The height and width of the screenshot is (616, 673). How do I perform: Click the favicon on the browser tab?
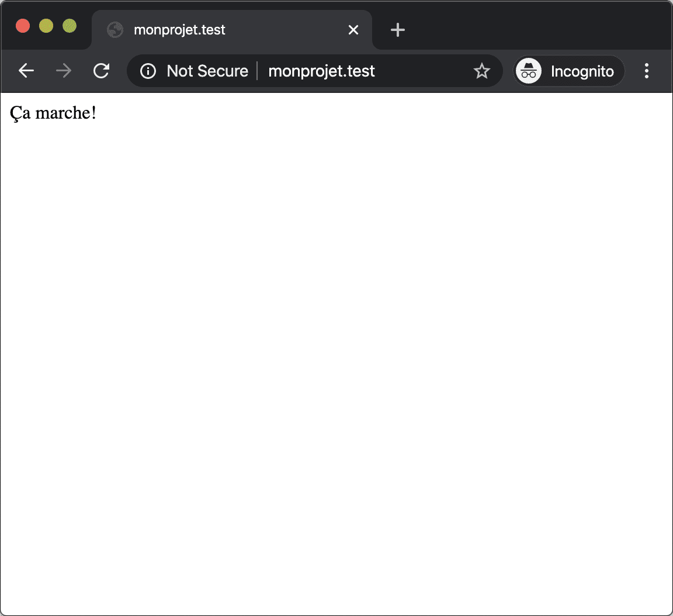115,30
